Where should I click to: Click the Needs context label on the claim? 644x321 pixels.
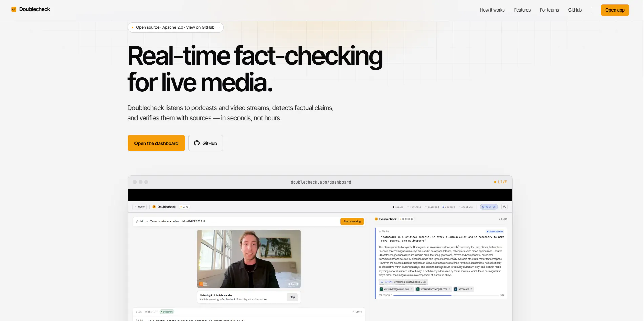click(x=495, y=232)
